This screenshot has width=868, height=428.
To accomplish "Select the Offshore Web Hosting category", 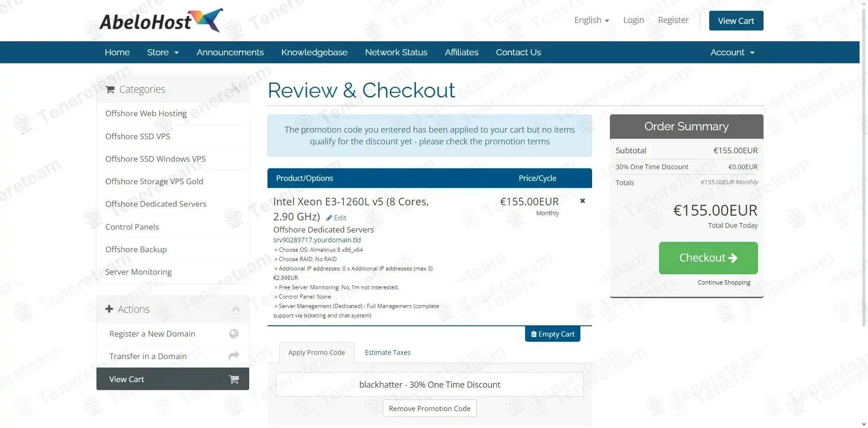I will click(x=172, y=113).
